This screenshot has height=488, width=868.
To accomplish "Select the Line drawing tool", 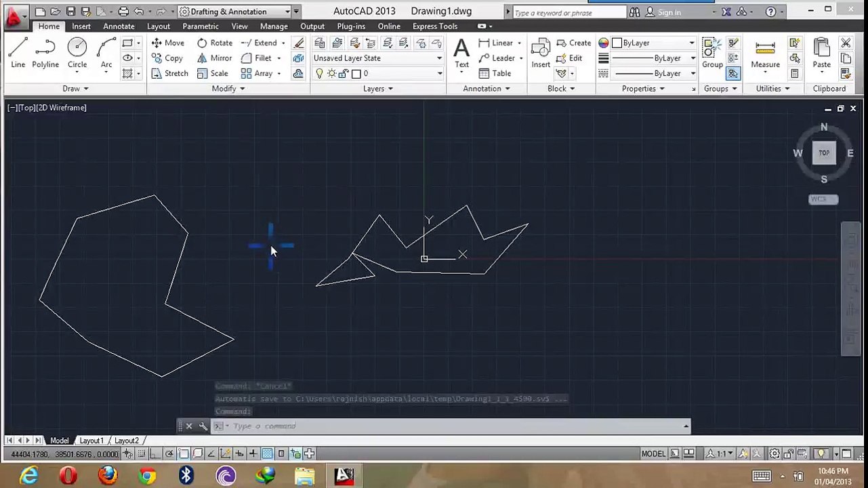I will [x=18, y=53].
